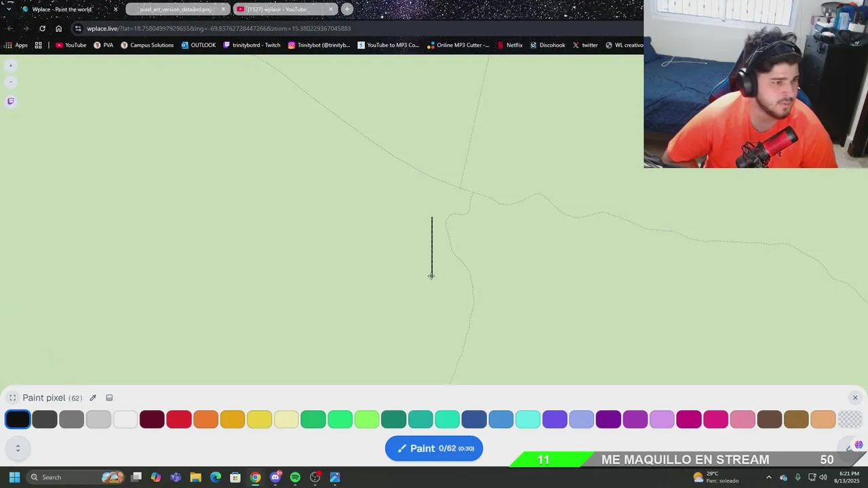
Task: Switch to the wplace - YouTube tab
Action: point(285,9)
